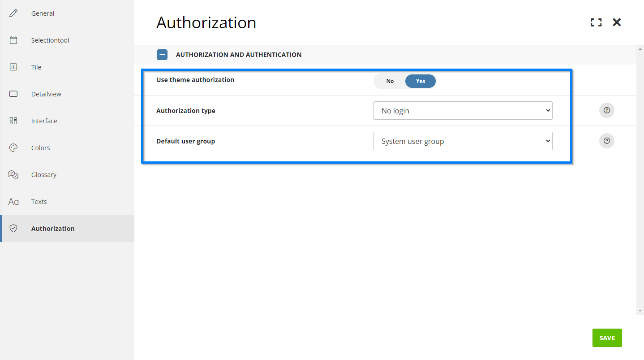Select the Authorization tab label

[53, 229]
